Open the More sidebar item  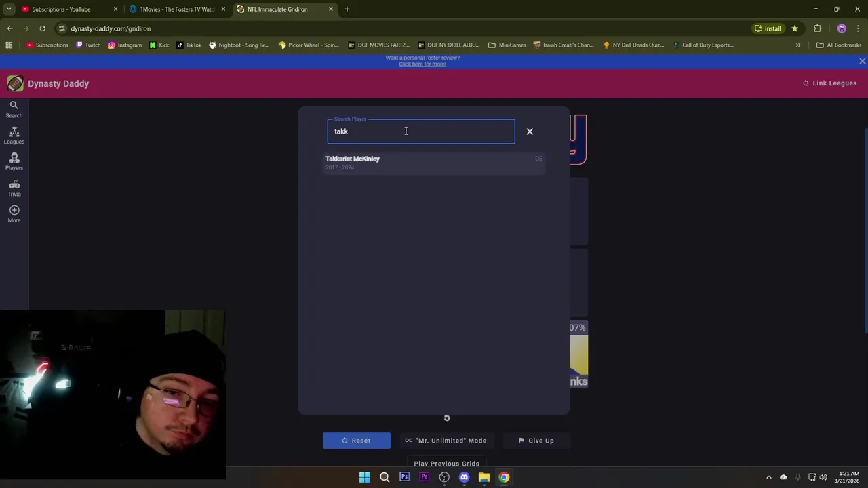pyautogui.click(x=14, y=214)
